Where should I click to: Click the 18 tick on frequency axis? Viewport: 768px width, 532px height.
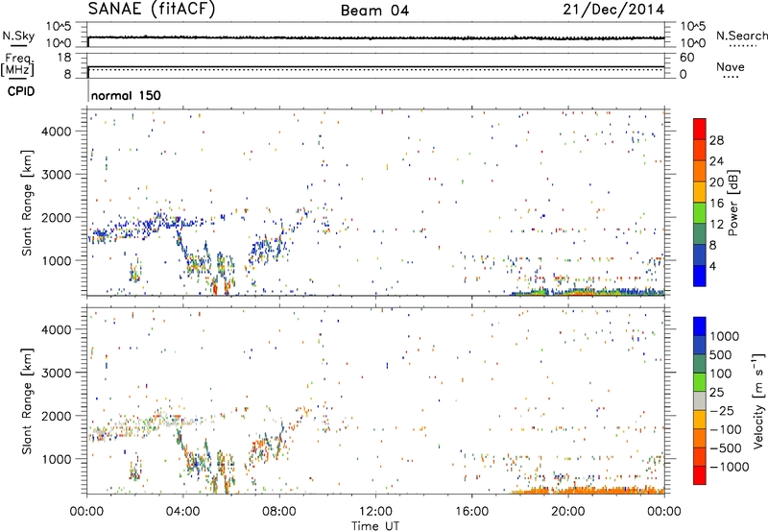63,58
